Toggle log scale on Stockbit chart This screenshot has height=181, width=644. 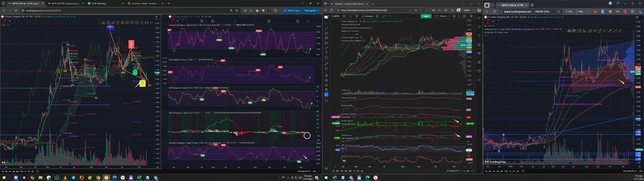468,171
